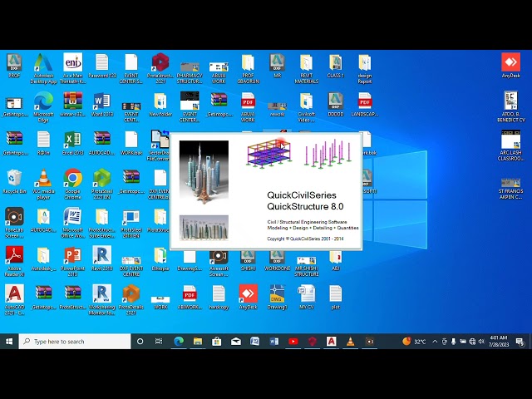Open Microsoft Store from the taskbar

pyautogui.click(x=216, y=342)
